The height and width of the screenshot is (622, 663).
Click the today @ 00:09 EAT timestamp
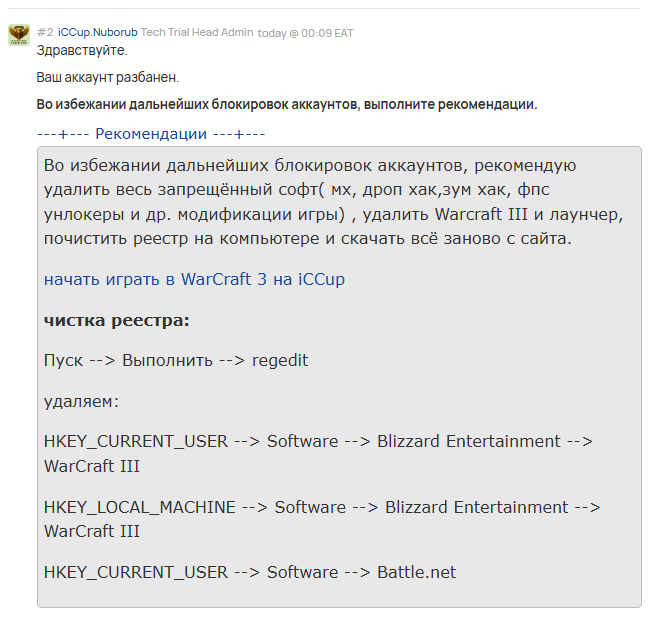(306, 33)
